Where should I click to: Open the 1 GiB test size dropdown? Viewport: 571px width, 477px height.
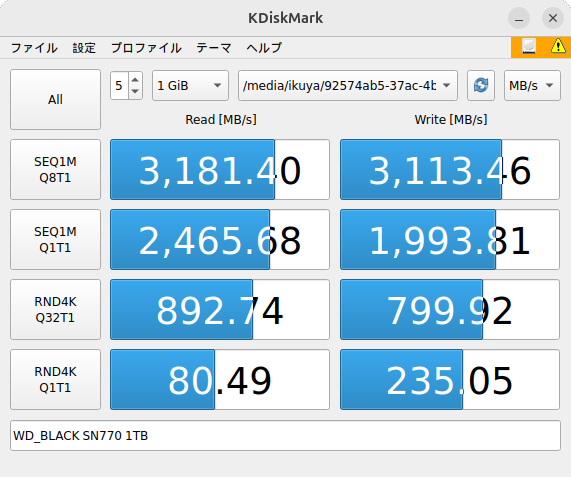tap(190, 86)
